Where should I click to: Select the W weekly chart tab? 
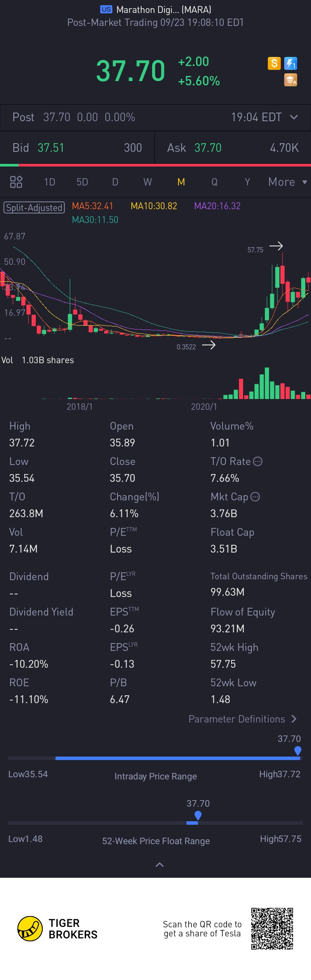148,182
